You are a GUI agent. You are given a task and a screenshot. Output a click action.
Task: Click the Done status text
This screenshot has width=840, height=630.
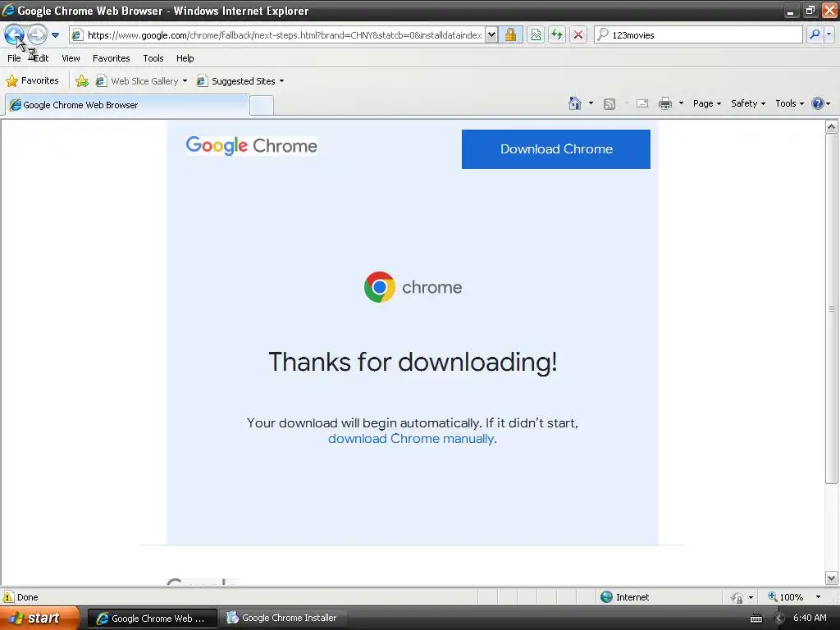(27, 597)
